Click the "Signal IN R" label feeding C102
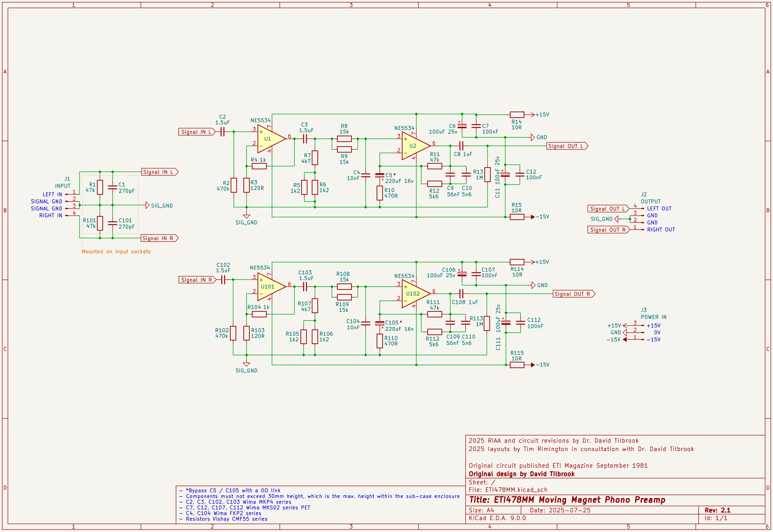Viewport: 773px width, 532px height. 197,280
